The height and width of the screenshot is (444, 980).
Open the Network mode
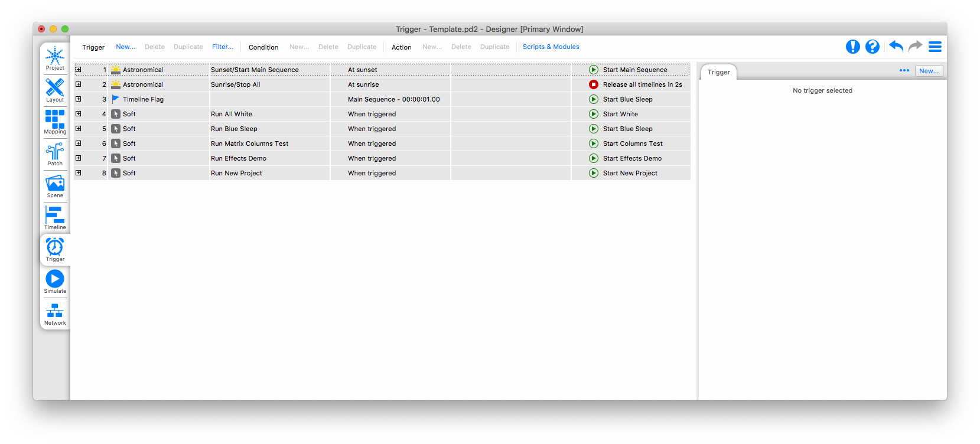pos(55,314)
